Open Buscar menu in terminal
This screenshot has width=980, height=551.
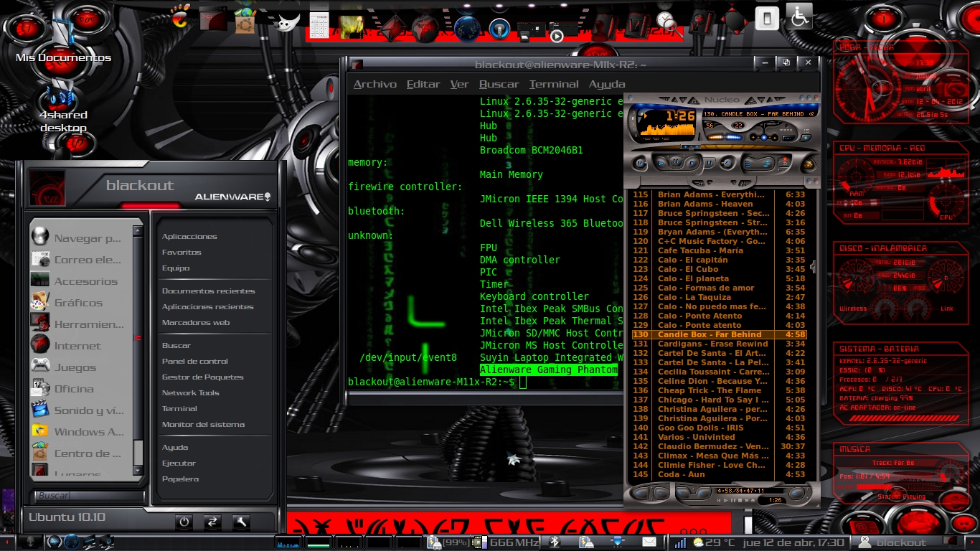[x=499, y=84]
